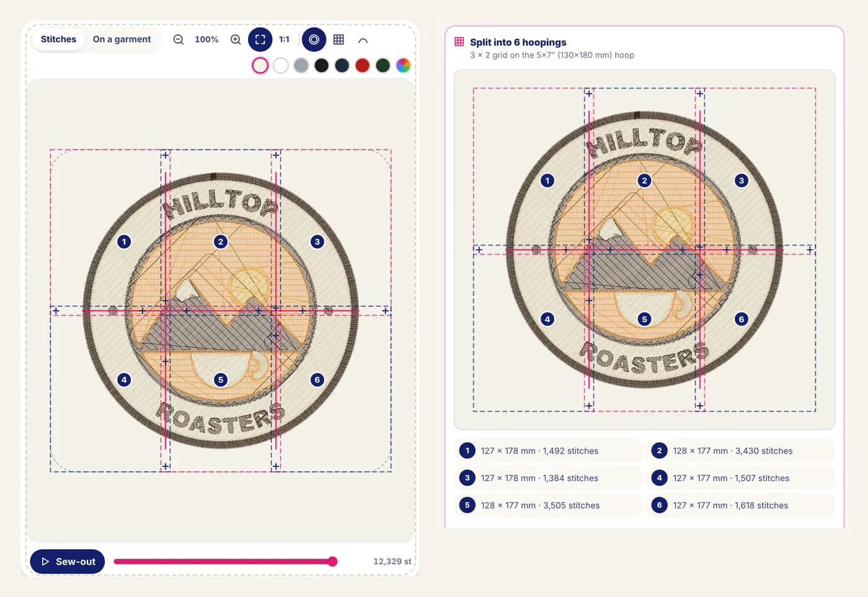Zoom in with the plus magnifier
868x597 pixels.
coord(236,39)
